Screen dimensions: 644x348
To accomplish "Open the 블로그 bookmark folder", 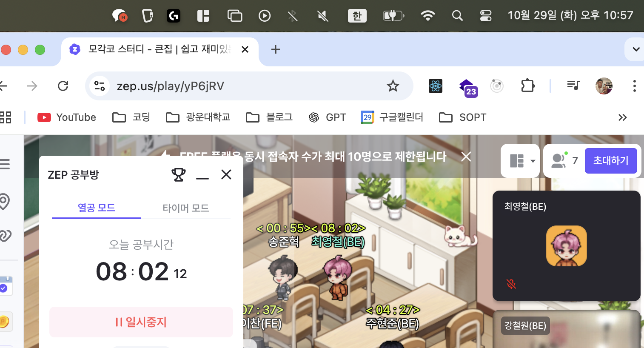I will pyautogui.click(x=269, y=117).
